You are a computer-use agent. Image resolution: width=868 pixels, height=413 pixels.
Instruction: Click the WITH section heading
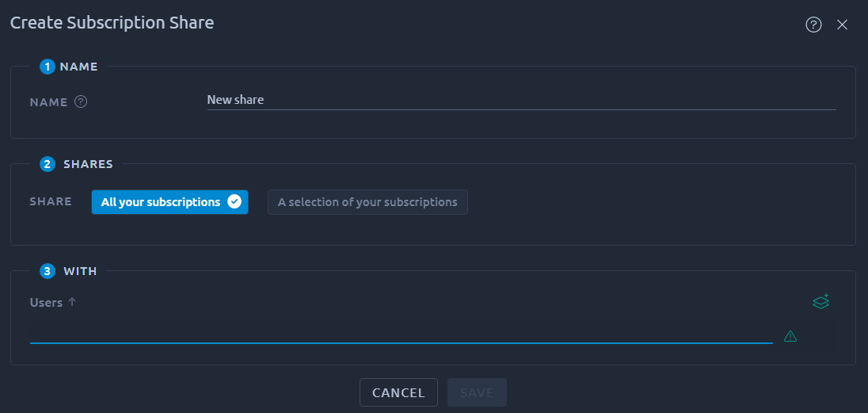(80, 271)
